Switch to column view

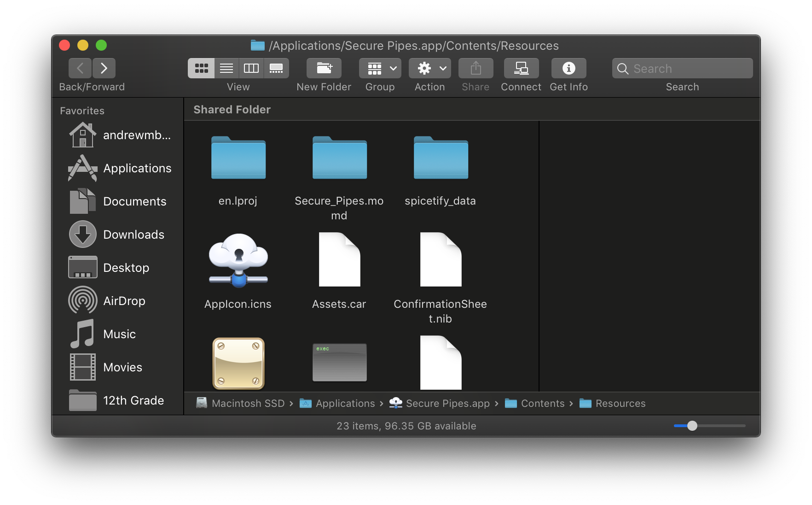pos(251,68)
